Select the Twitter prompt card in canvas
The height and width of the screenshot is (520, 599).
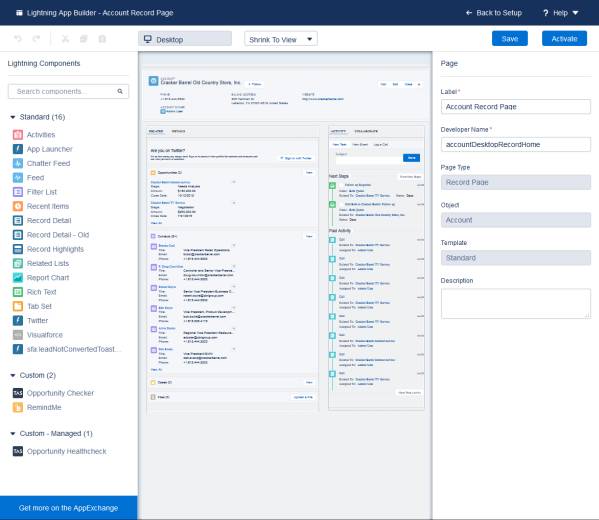(x=233, y=155)
